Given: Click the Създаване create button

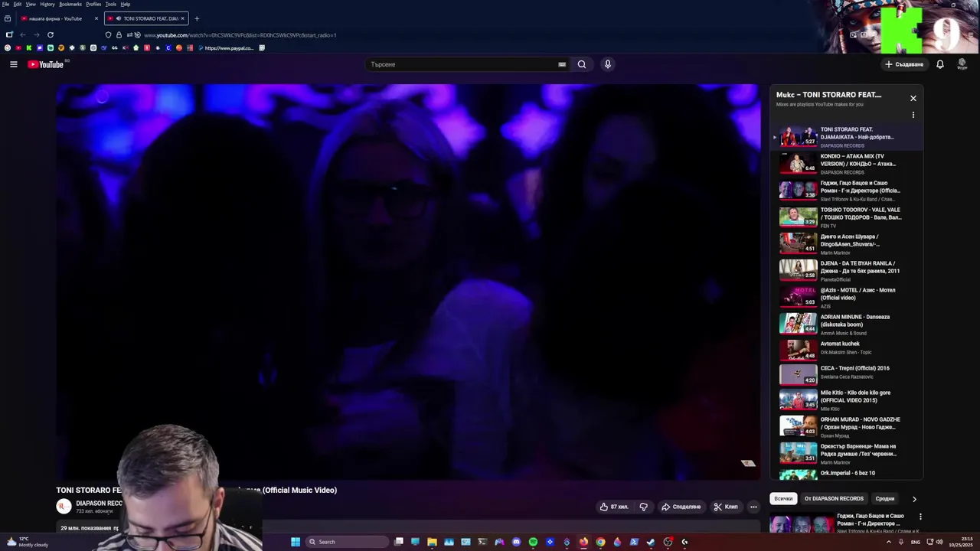Looking at the screenshot, I should (904, 64).
